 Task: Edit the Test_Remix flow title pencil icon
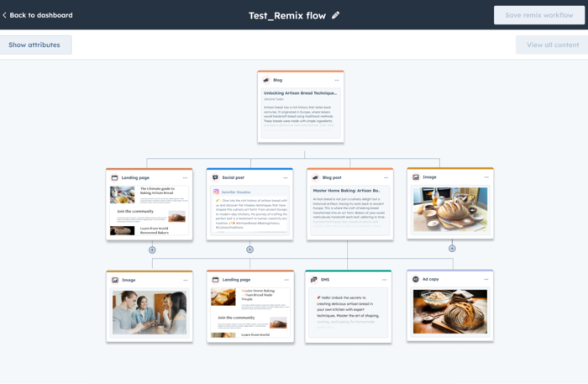point(336,15)
